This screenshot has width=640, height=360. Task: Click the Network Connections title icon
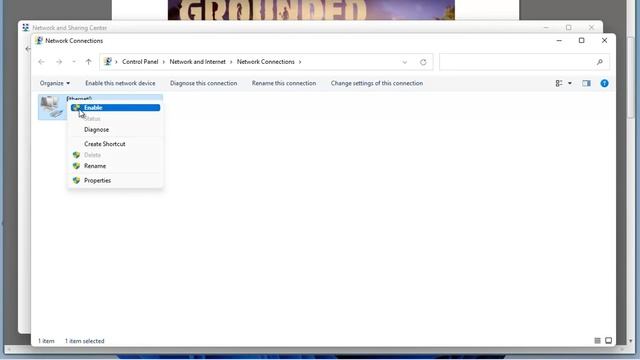[x=39, y=41]
